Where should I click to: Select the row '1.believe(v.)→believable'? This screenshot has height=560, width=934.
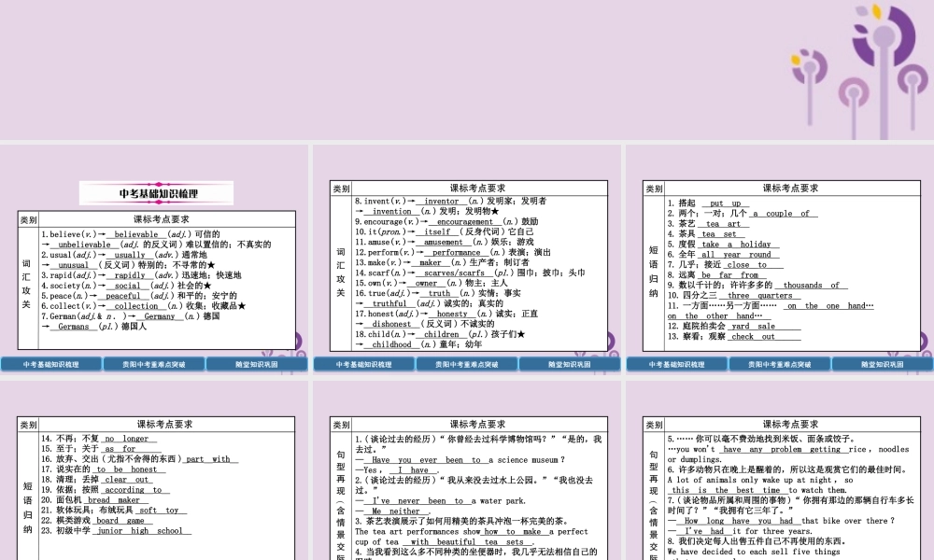[131, 234]
